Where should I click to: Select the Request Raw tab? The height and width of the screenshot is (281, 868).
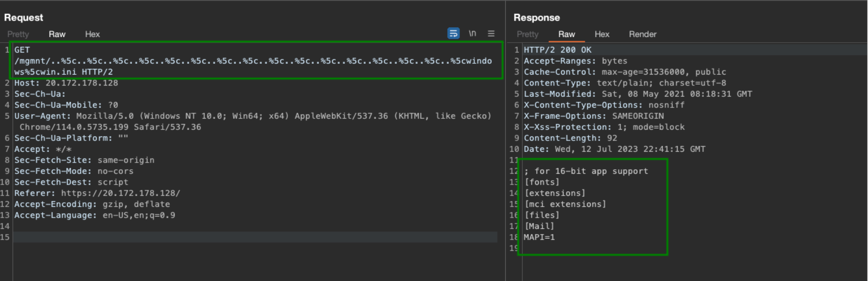coord(57,34)
